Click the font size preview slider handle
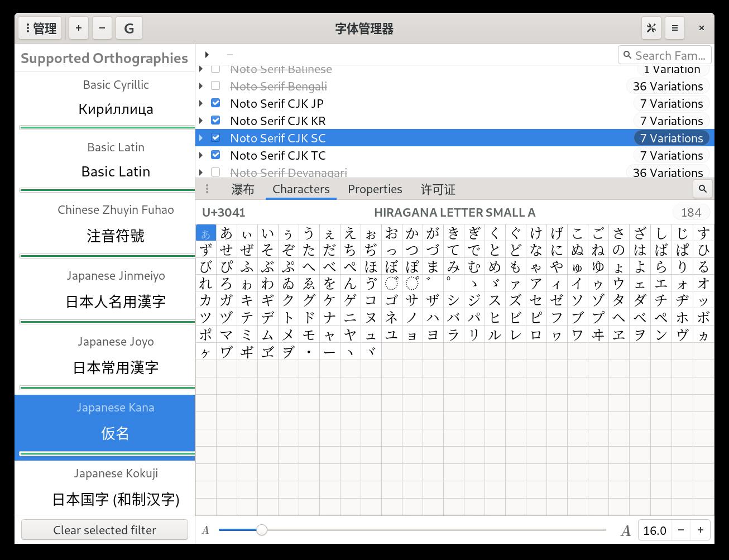This screenshot has height=560, width=729. (262, 530)
